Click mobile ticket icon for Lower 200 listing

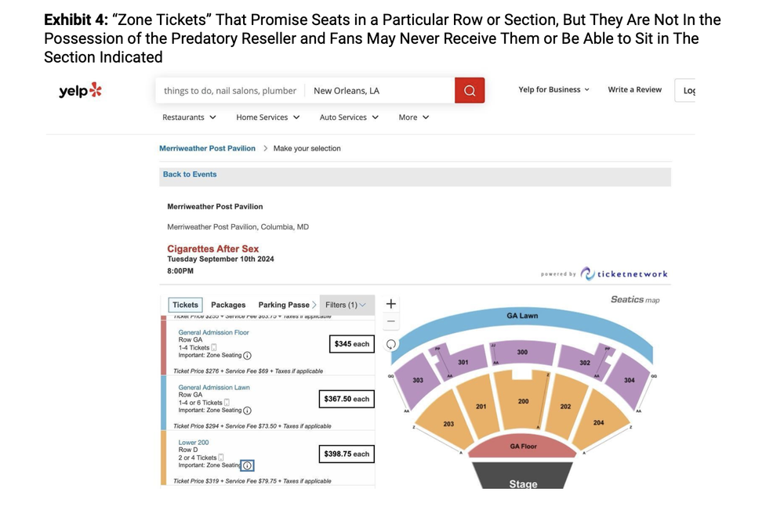click(221, 458)
